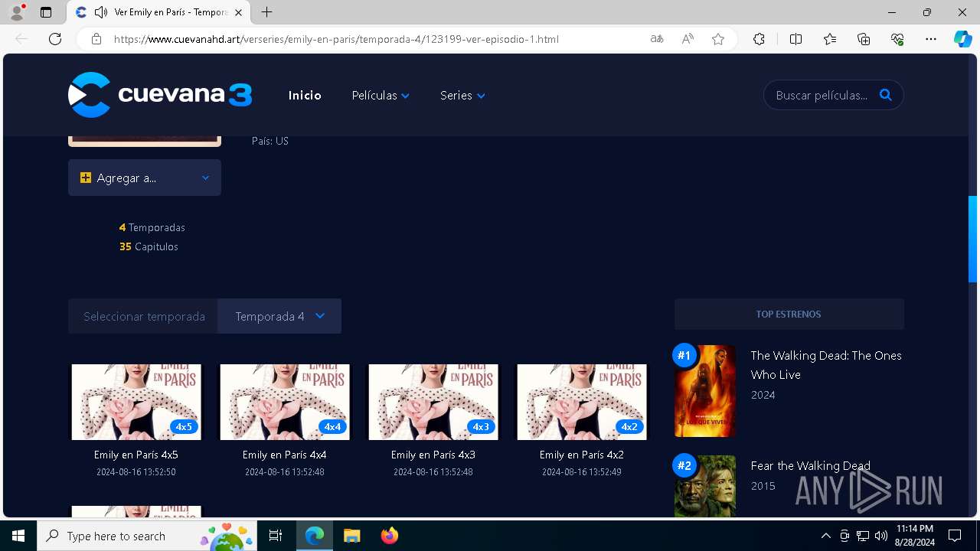Open episode thumbnail 4x4

click(285, 402)
